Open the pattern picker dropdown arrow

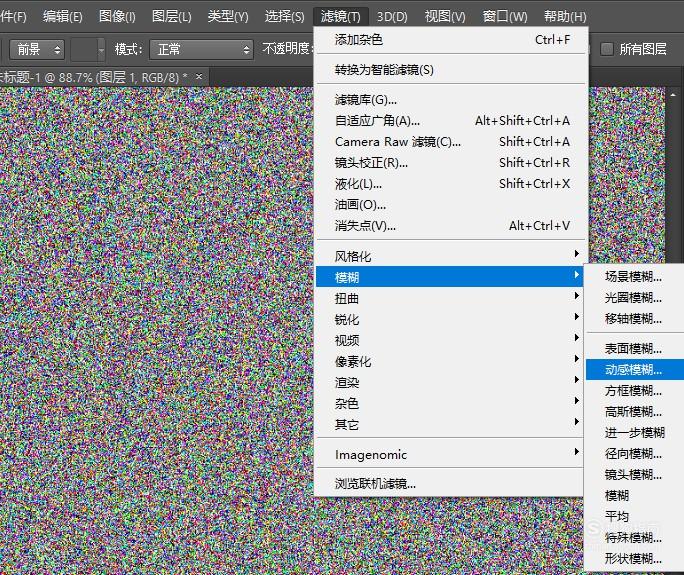[x=101, y=49]
